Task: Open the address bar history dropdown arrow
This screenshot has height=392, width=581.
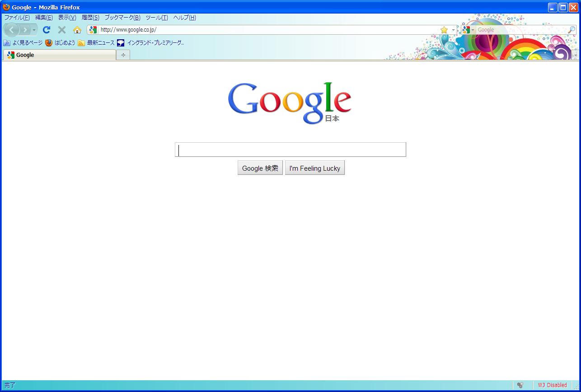Action: coord(453,30)
